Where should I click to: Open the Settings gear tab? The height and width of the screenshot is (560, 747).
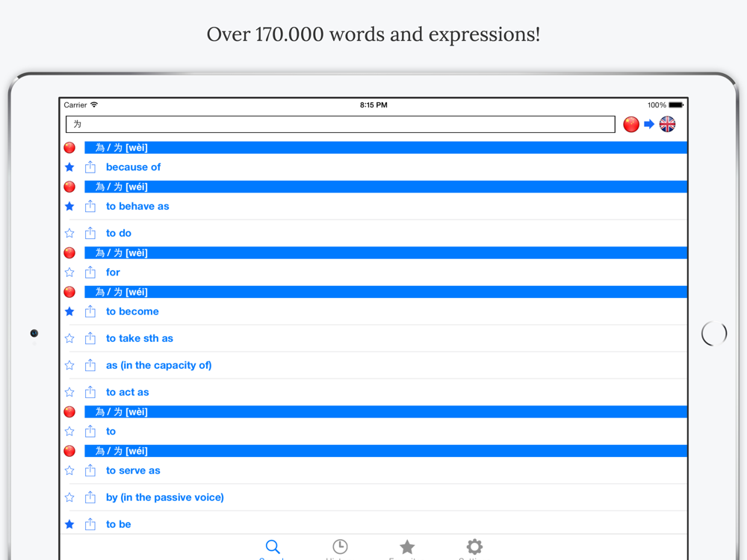coord(474,547)
